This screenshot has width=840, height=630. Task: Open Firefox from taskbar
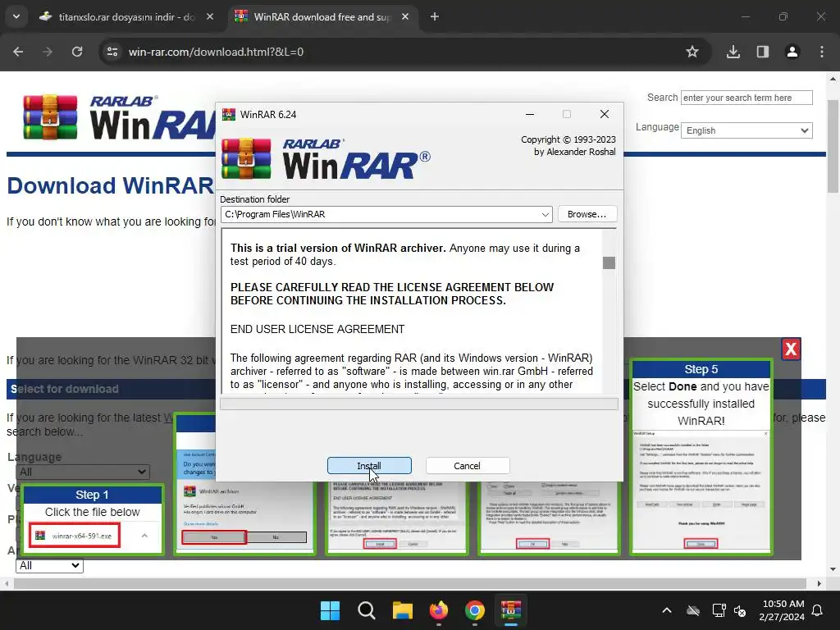[x=439, y=610]
